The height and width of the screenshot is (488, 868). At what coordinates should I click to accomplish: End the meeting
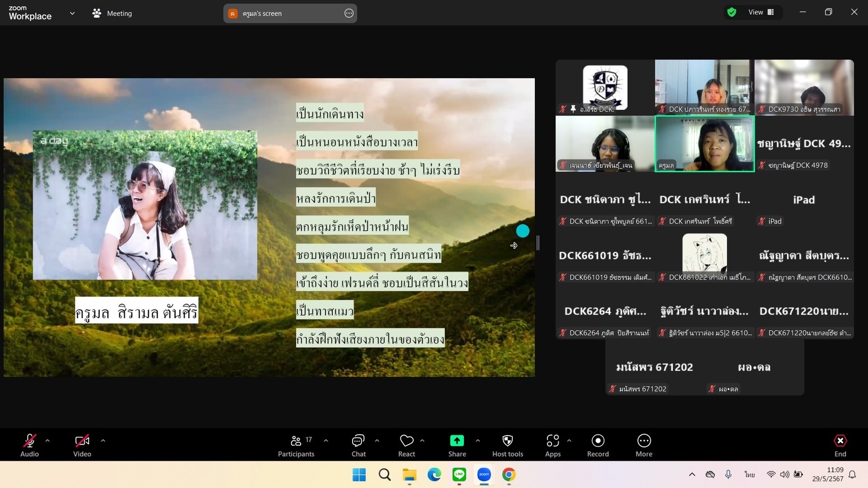pos(840,445)
